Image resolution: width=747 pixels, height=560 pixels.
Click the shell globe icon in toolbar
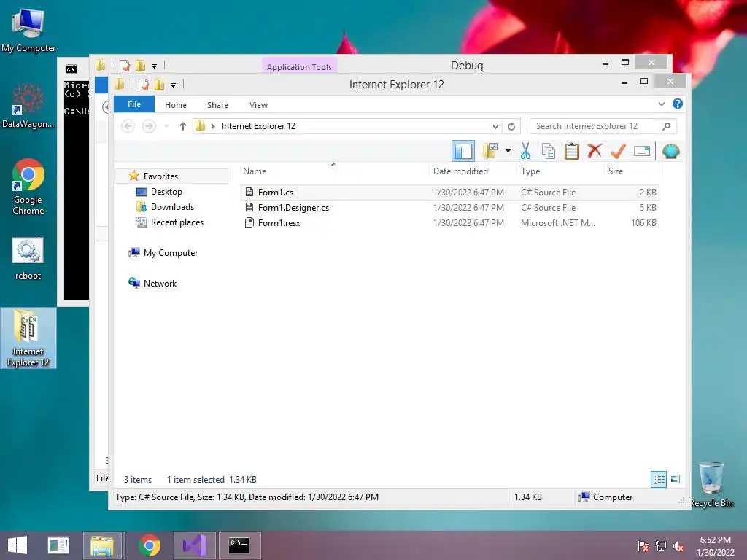tap(671, 152)
